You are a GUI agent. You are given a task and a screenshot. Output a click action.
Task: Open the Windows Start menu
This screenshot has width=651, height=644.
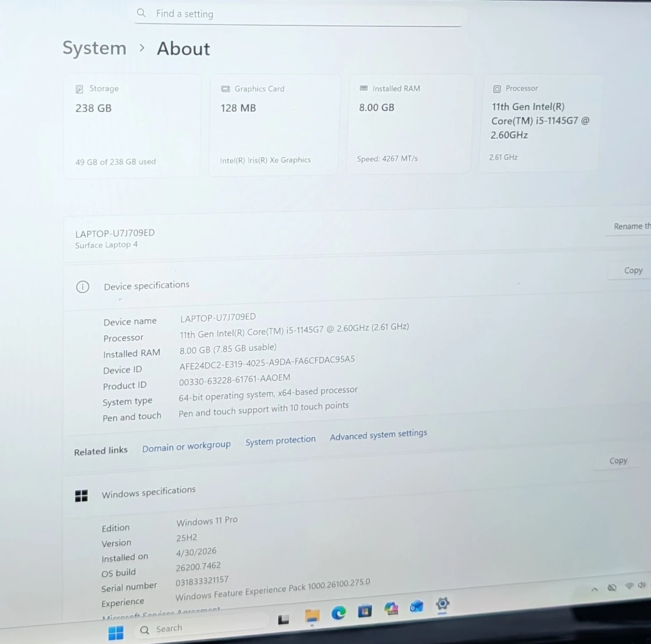pos(116,633)
